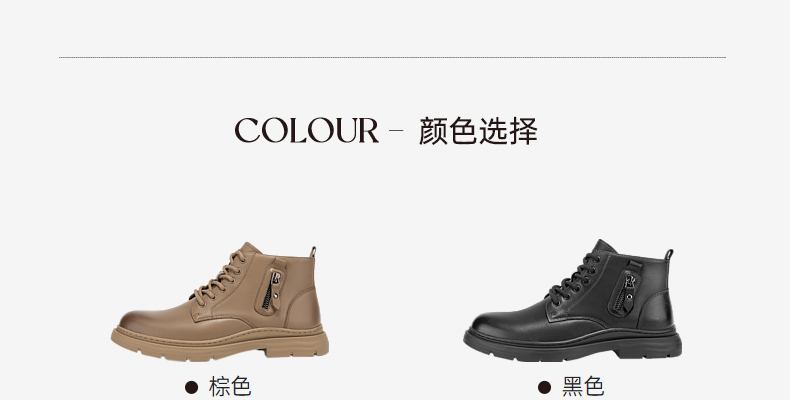Click the tan lug sole of brown boot
This screenshot has width=790, height=400.
tap(220, 344)
